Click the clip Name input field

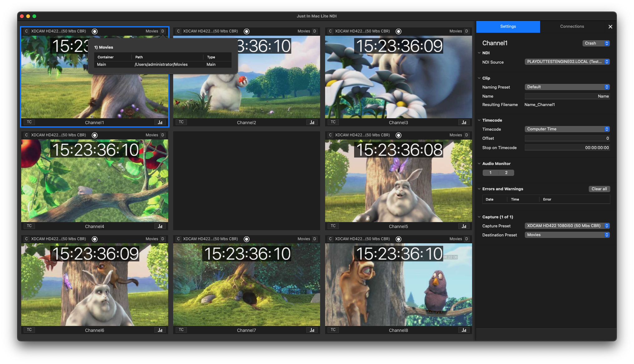(x=567, y=96)
